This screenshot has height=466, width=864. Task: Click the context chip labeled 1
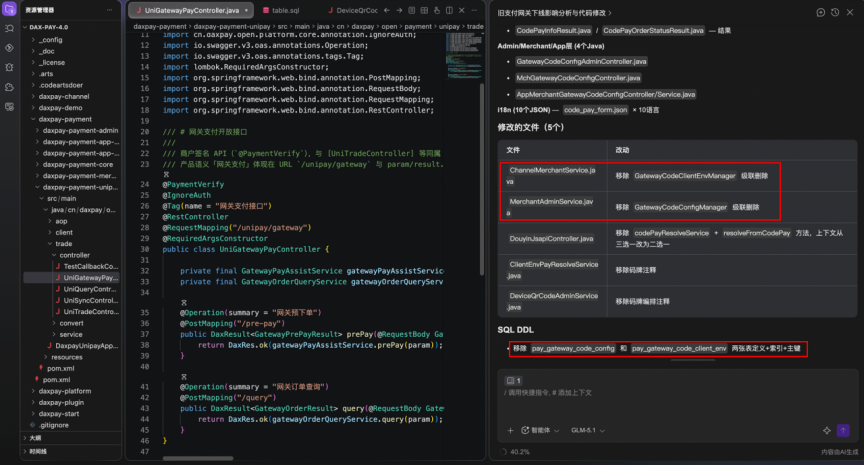tap(514, 381)
